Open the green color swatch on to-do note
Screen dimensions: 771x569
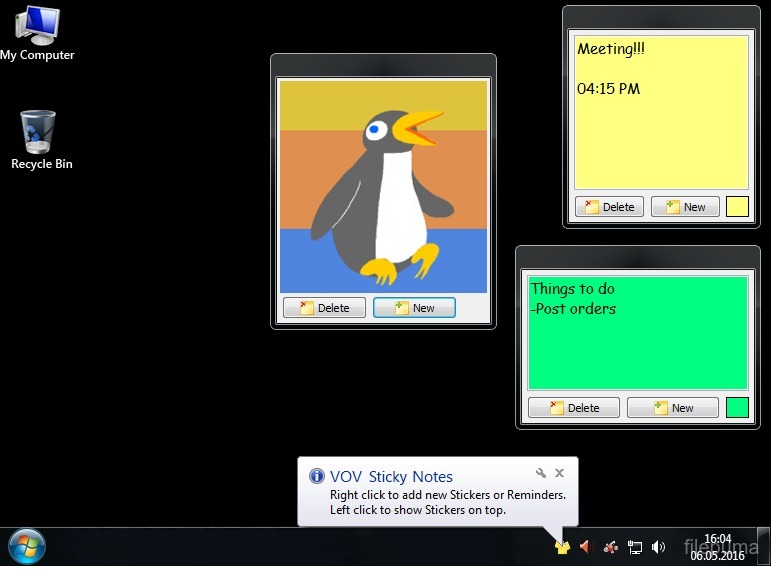click(x=737, y=408)
